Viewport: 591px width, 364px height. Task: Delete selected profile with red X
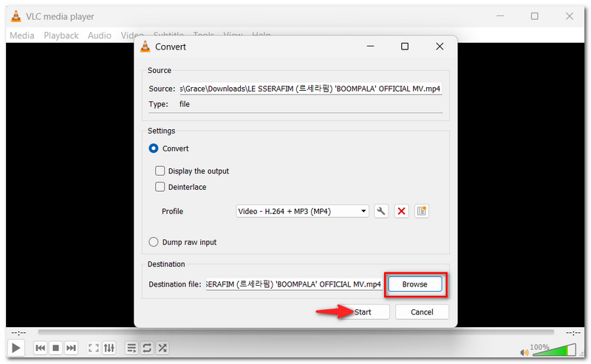(401, 211)
